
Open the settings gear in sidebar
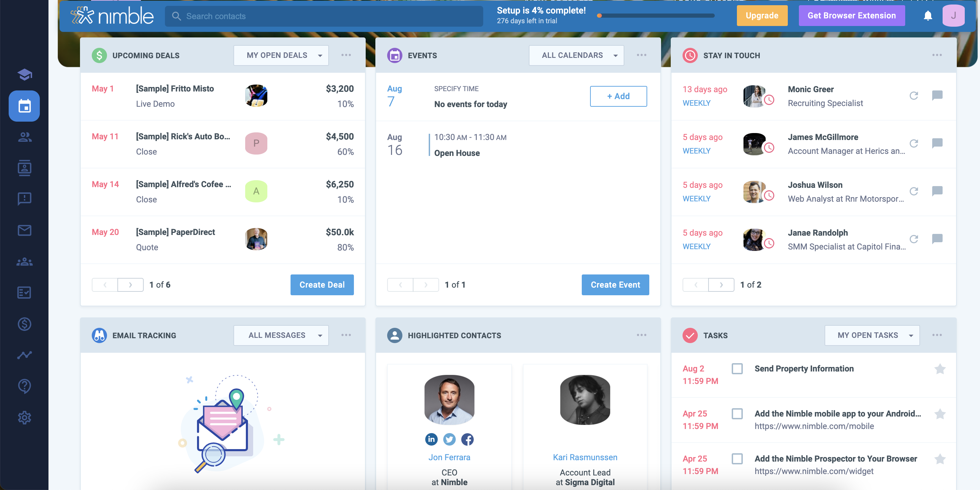coord(24,418)
